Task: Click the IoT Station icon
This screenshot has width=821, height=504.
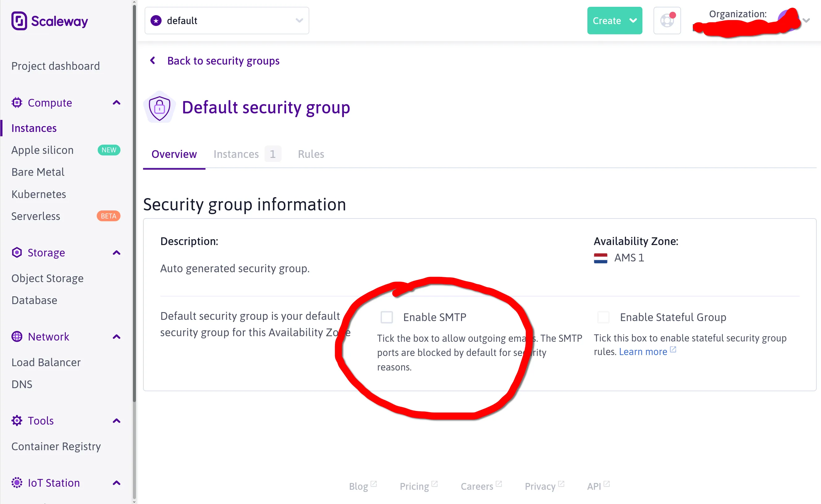Action: pos(17,483)
